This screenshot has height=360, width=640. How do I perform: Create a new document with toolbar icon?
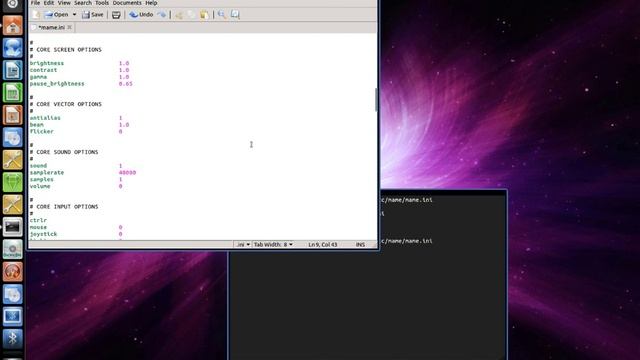pos(36,15)
